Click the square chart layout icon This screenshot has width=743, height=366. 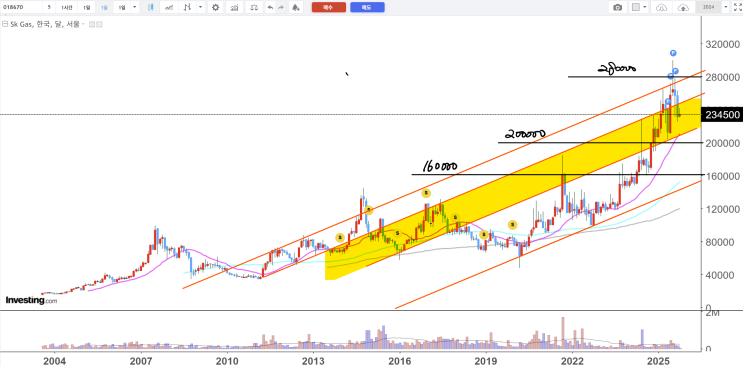tap(636, 7)
